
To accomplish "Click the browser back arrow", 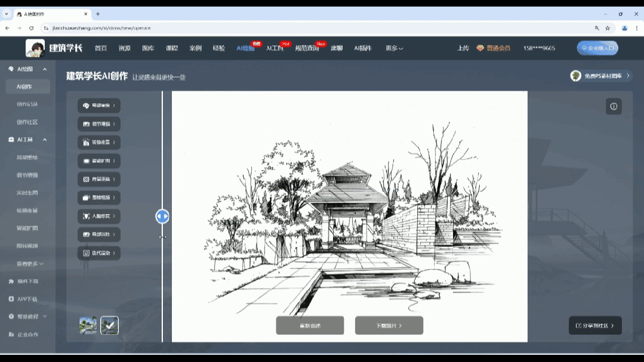I will click(7, 28).
